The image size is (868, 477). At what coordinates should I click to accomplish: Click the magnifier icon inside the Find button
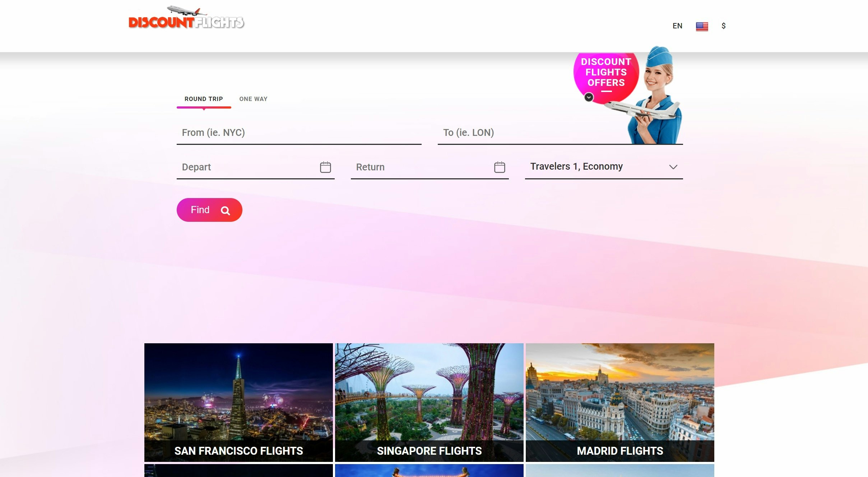click(x=226, y=210)
